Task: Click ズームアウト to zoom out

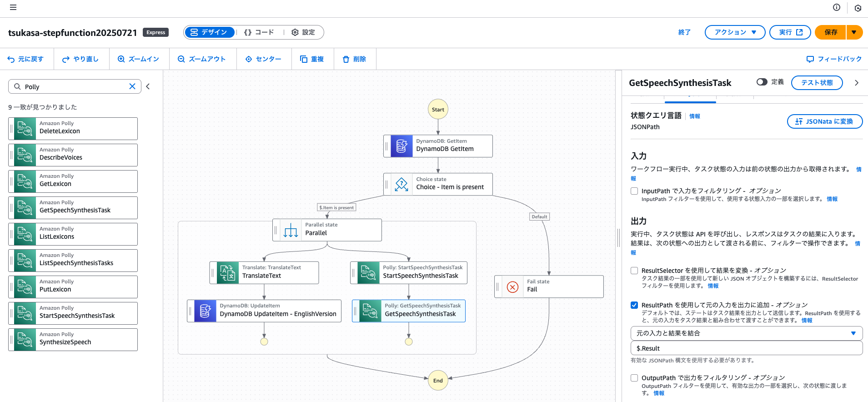Action: click(x=201, y=59)
